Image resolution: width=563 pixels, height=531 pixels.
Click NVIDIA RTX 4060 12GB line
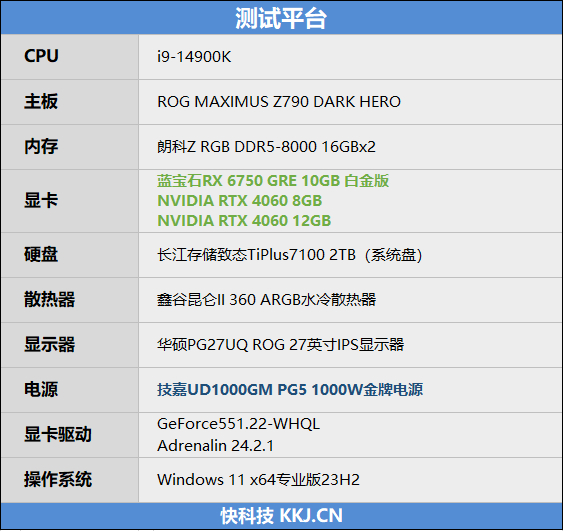244,221
